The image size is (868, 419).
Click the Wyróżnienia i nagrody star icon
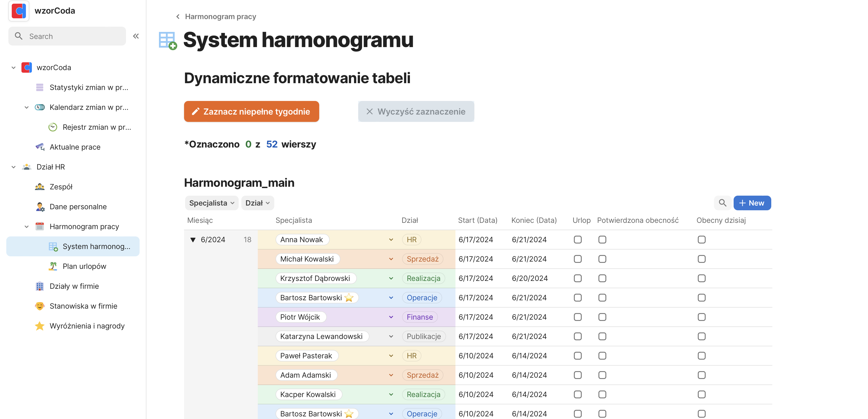(x=40, y=326)
